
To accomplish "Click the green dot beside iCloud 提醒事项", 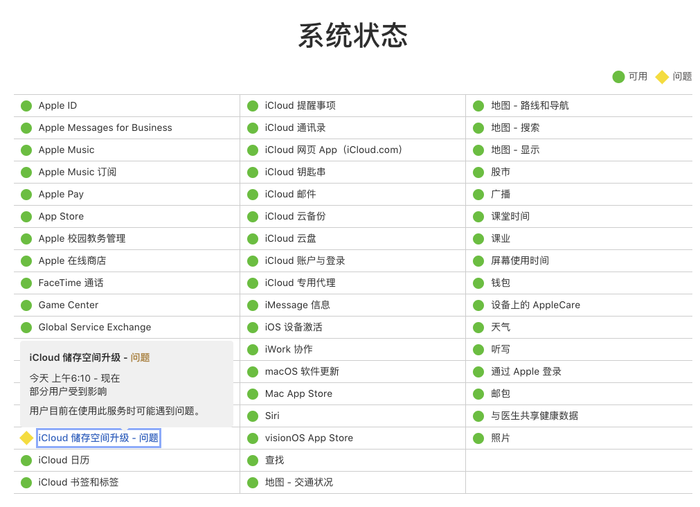I will [253, 106].
